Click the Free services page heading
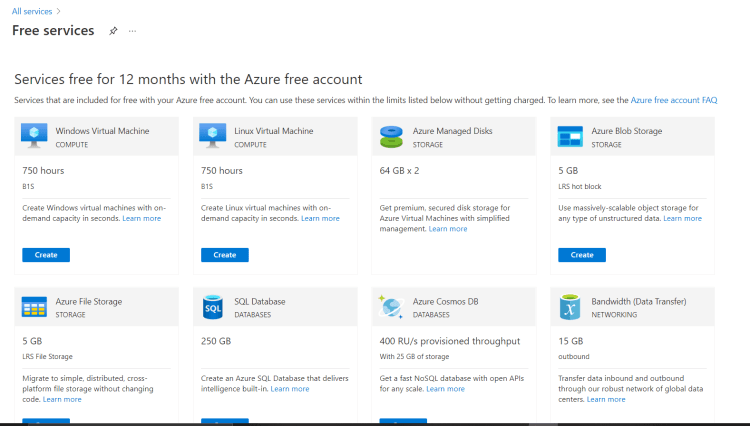750x426 pixels. point(53,31)
